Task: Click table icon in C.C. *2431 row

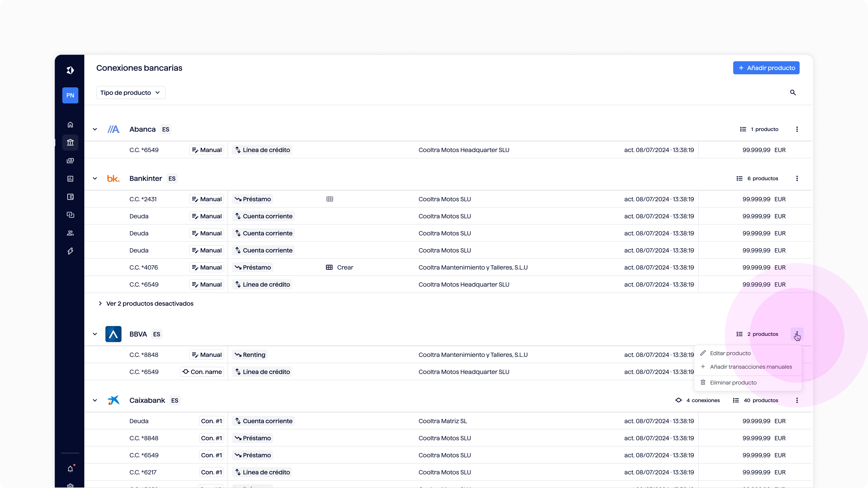Action: [330, 199]
